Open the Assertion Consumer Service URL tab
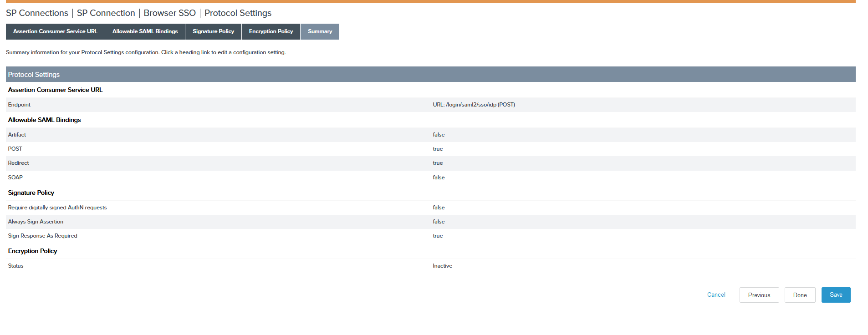The image size is (868, 335). [x=55, y=31]
